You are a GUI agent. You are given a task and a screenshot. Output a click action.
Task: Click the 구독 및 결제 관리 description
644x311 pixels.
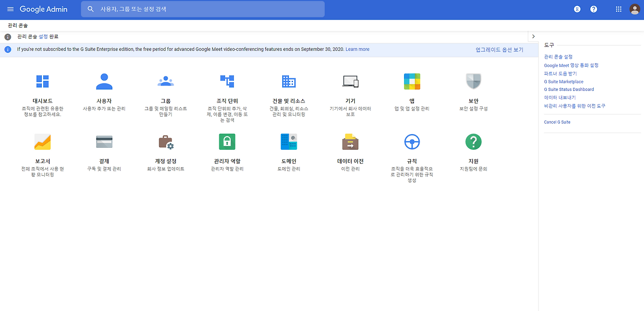pos(104,169)
